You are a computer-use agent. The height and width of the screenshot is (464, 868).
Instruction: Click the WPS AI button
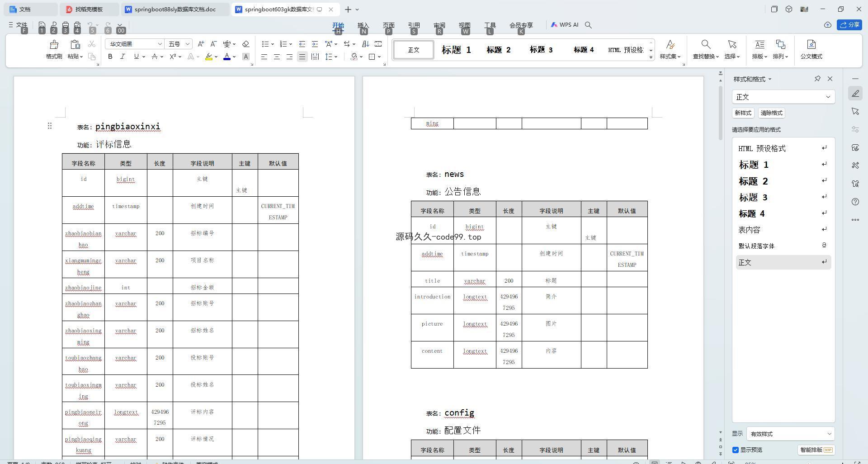(x=565, y=25)
